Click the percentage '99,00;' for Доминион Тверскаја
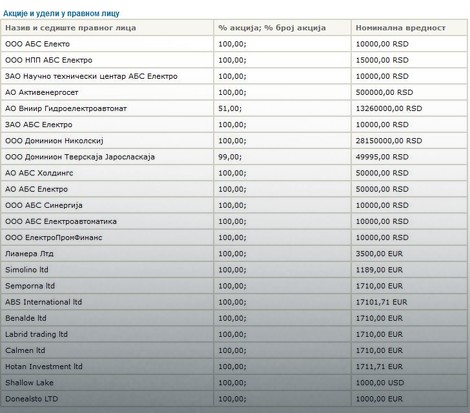 tap(230, 157)
